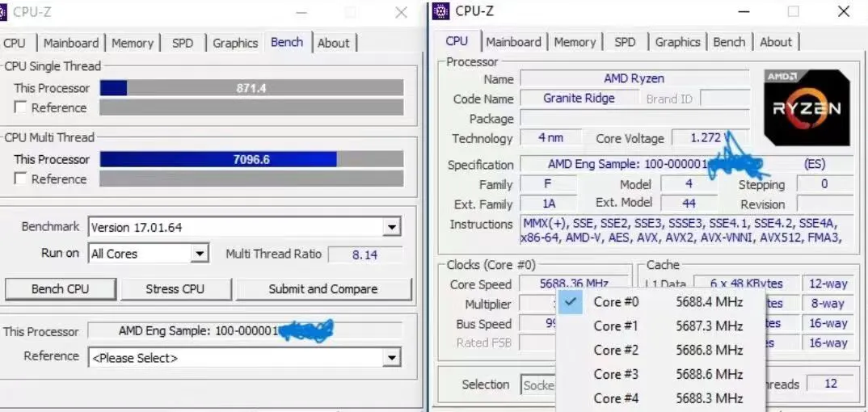Close the left CPU-Z bench window
This screenshot has height=412, width=868.
pos(401,12)
